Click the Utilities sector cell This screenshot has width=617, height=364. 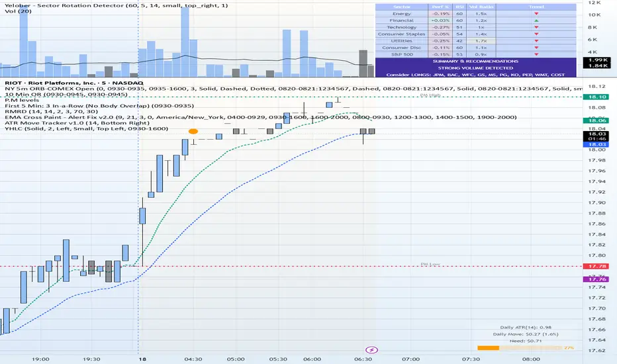coord(401,41)
